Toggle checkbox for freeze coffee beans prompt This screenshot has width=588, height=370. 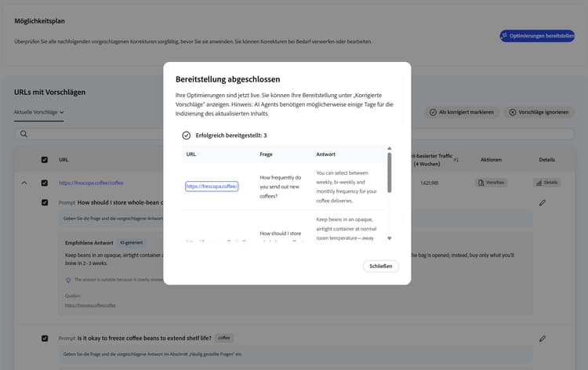pyautogui.click(x=45, y=338)
